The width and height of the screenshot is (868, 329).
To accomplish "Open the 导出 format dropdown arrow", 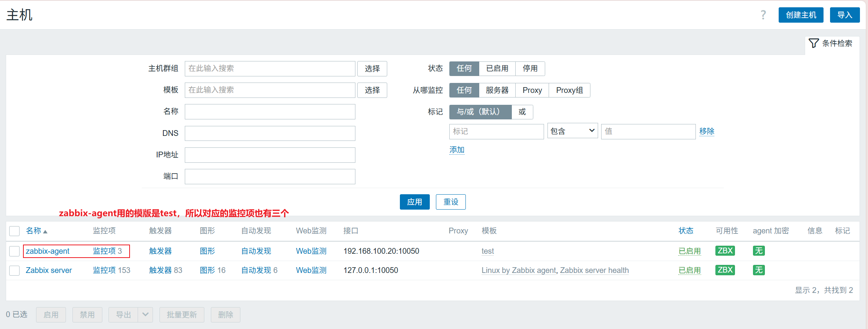I will (145, 315).
